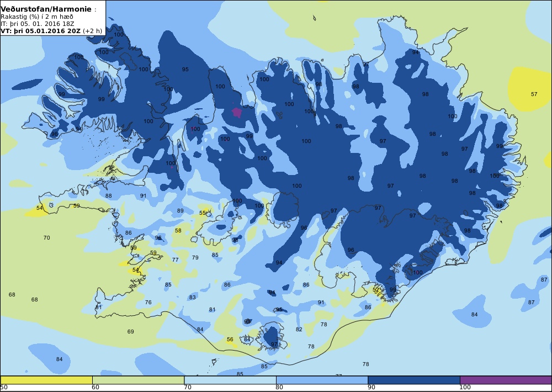Viewport: 552px width, 392px height.
Task: Select the map value '82'
Action: pos(299,329)
